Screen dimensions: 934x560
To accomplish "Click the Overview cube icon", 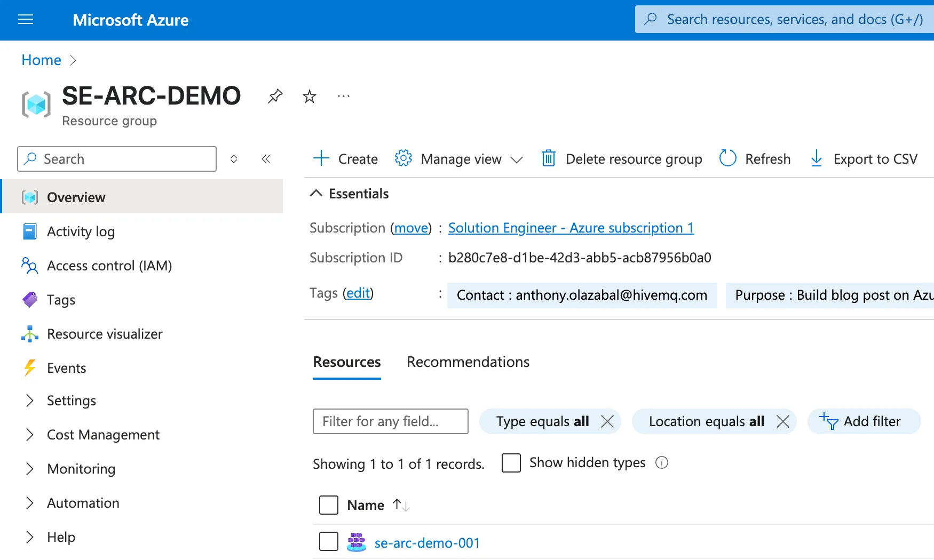I will (30, 197).
